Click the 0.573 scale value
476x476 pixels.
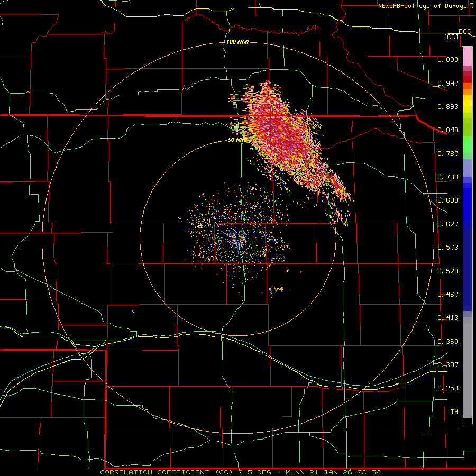448,248
